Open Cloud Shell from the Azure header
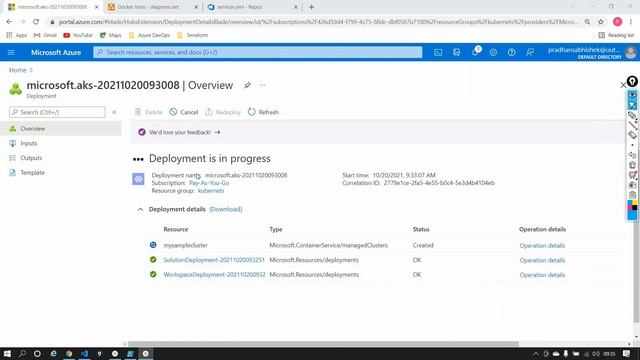Screen dimensions: 640x360 pyautogui.click(x=438, y=52)
